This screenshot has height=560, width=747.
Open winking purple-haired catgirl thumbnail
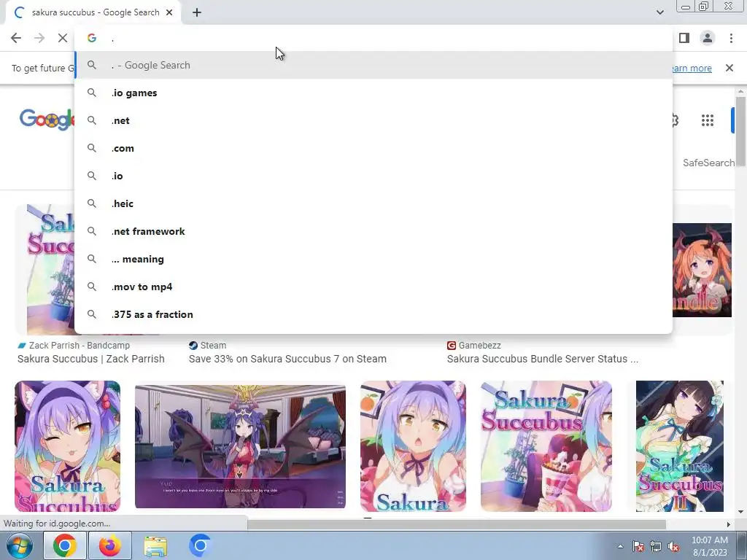[67, 446]
